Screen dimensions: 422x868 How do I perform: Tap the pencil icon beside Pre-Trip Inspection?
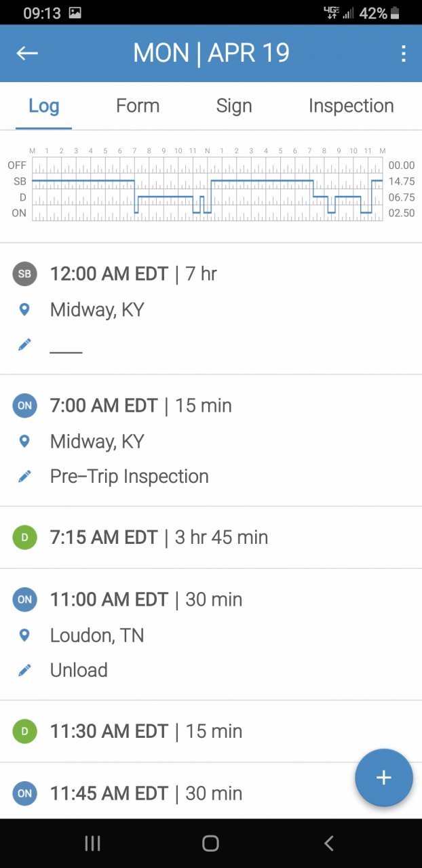(x=24, y=477)
